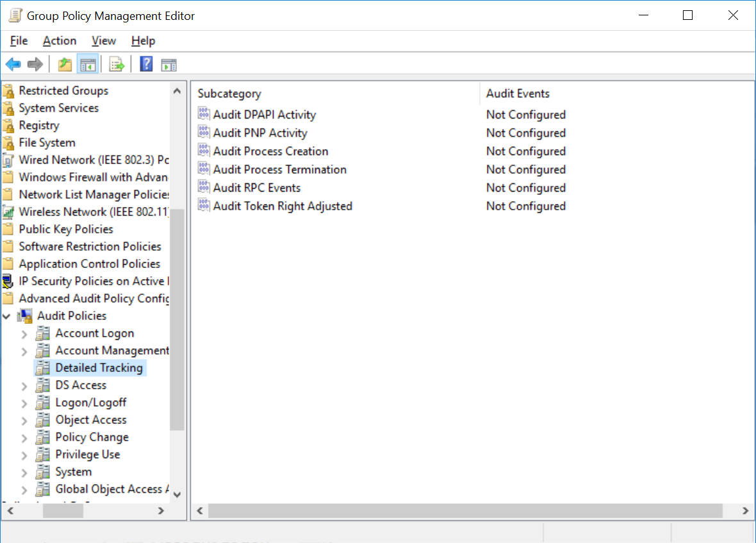
Task: Open the View menu
Action: click(x=104, y=41)
